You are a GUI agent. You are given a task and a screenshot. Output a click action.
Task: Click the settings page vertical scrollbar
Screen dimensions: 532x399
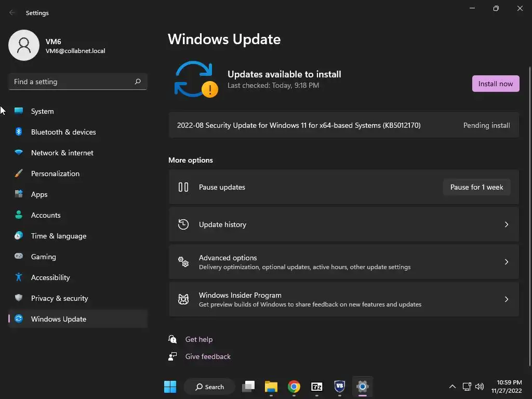(529, 216)
